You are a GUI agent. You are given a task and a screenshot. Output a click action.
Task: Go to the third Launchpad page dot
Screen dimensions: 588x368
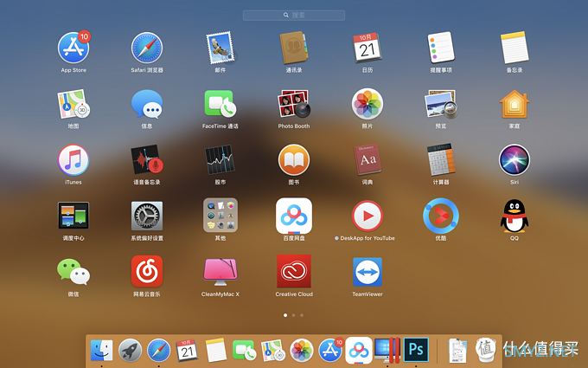click(302, 315)
